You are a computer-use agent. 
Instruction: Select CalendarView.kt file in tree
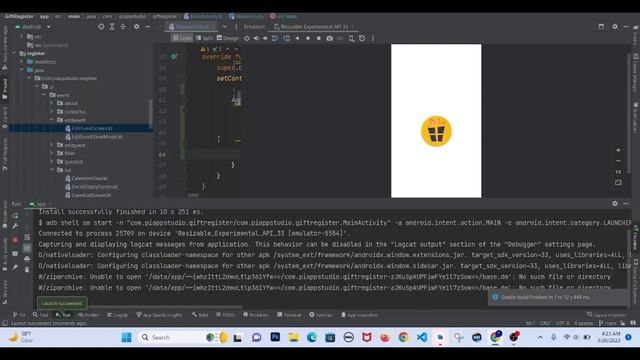click(87, 178)
